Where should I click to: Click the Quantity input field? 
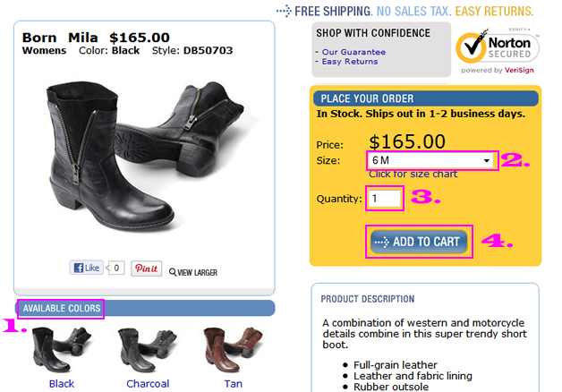(384, 198)
